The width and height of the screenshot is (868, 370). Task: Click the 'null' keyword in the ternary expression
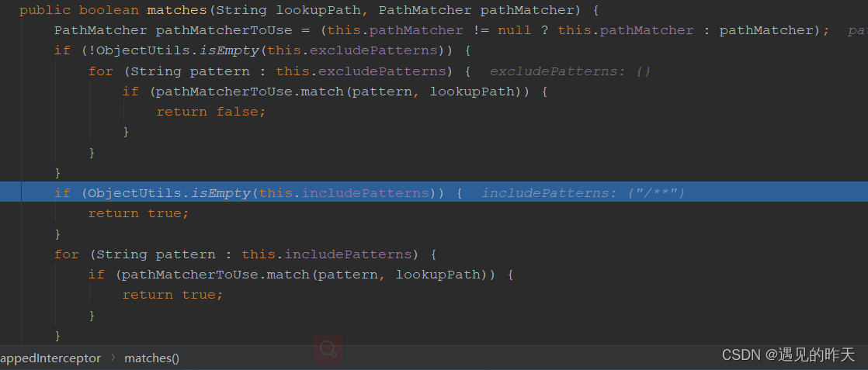click(x=514, y=30)
